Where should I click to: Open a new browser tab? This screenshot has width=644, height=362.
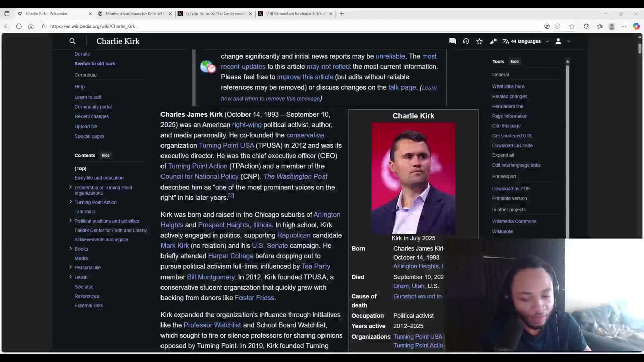[342, 14]
